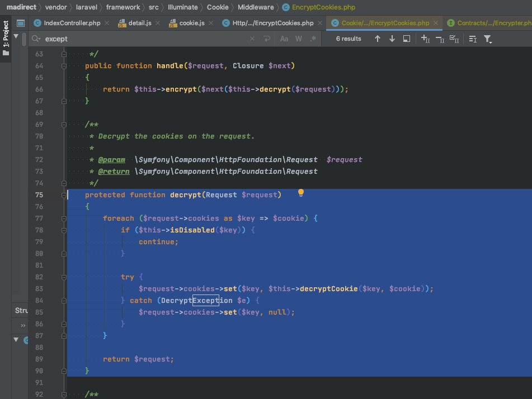Click the EncryptCookies.php breadcrumb
The height and width of the screenshot is (399, 532).
click(319, 7)
